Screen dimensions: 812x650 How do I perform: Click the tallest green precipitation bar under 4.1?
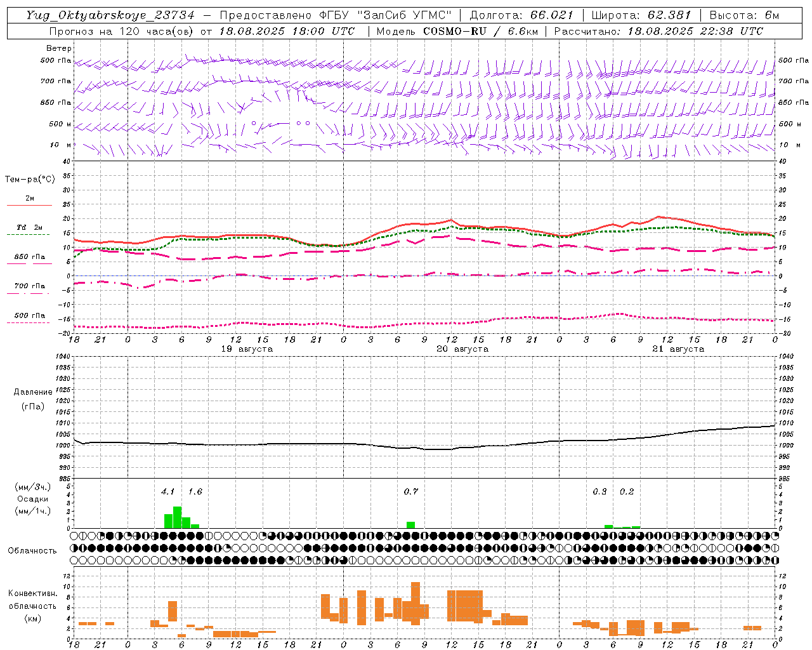178,517
